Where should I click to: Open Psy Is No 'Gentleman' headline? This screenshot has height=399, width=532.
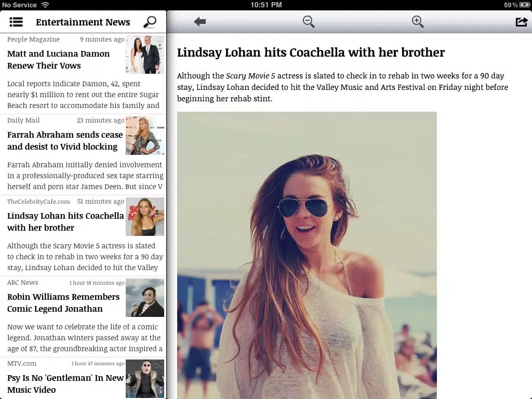click(65, 384)
